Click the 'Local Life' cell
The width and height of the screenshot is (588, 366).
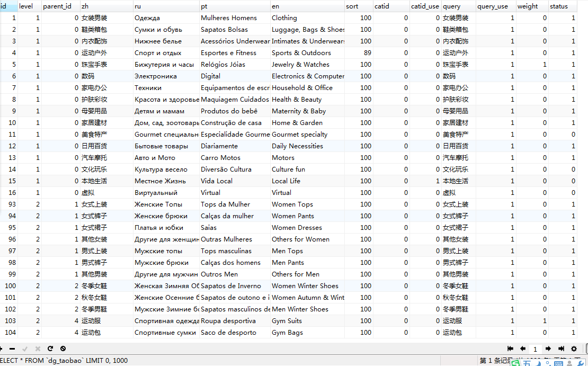(307, 181)
